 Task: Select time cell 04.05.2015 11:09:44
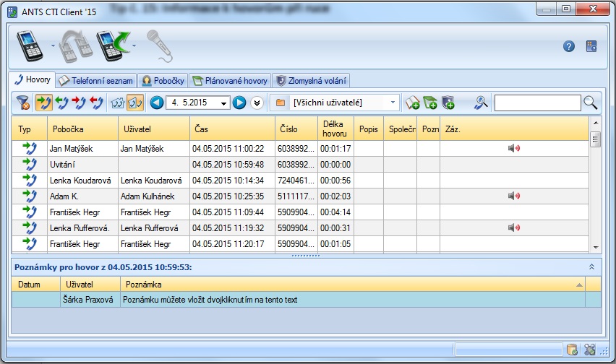[x=232, y=212]
